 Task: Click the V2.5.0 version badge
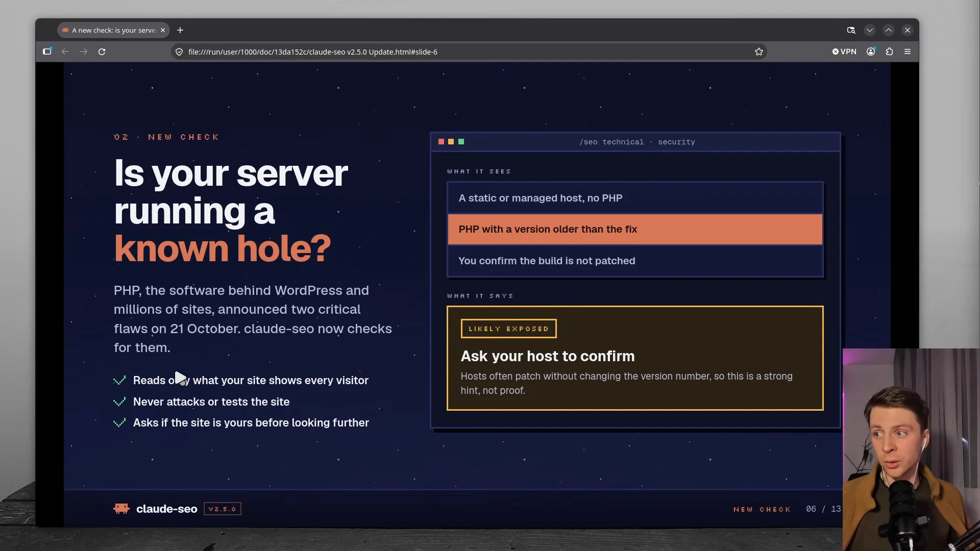(x=223, y=509)
